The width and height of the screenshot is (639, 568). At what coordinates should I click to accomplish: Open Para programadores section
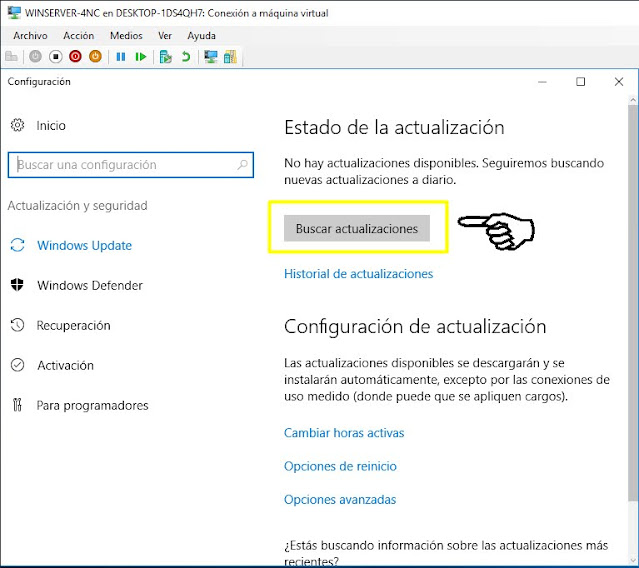coord(93,405)
